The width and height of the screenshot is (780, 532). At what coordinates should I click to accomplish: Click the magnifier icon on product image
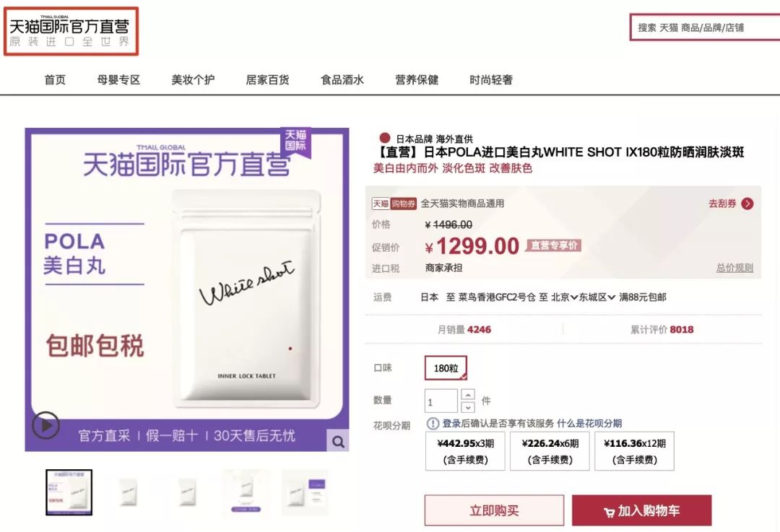click(x=338, y=441)
